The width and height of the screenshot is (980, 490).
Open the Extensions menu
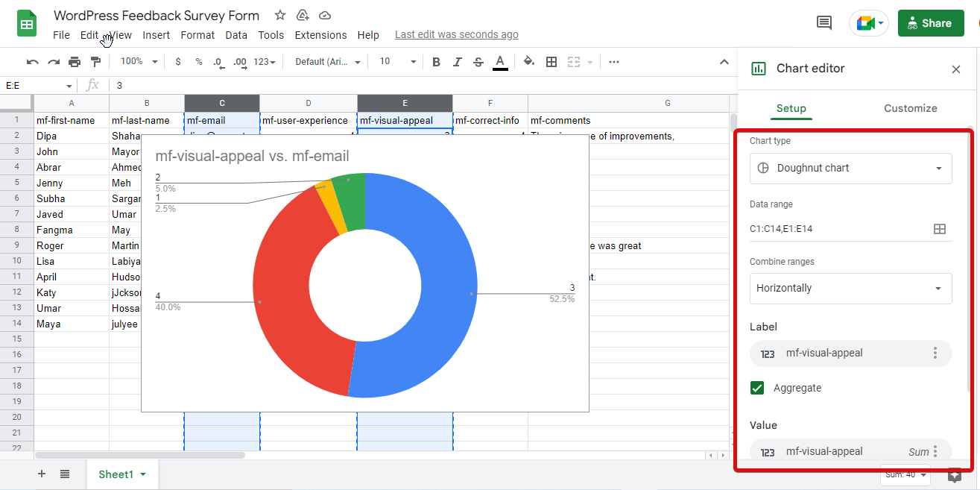tap(320, 35)
